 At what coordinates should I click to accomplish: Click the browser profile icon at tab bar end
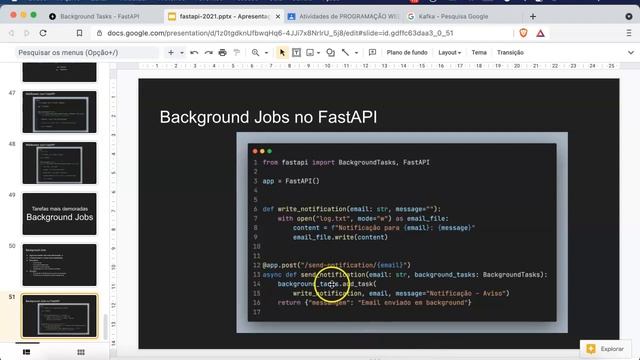pos(629,16)
